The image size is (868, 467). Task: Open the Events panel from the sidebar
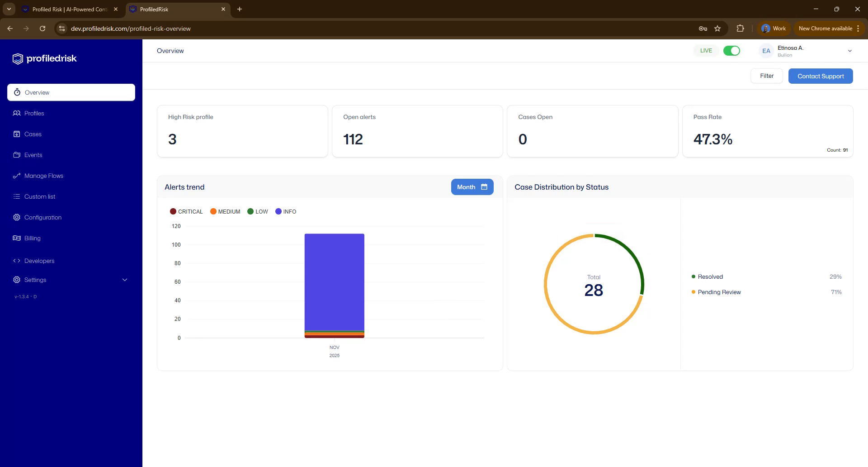click(x=17, y=155)
